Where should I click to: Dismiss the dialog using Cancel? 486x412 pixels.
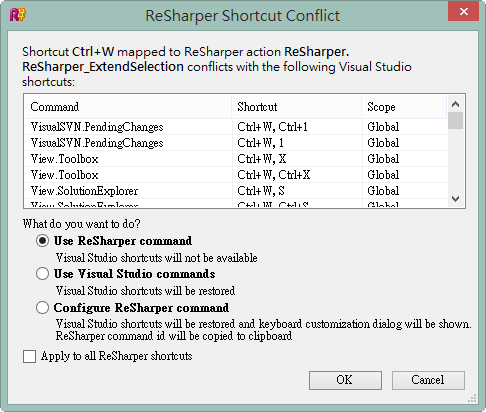tap(428, 380)
